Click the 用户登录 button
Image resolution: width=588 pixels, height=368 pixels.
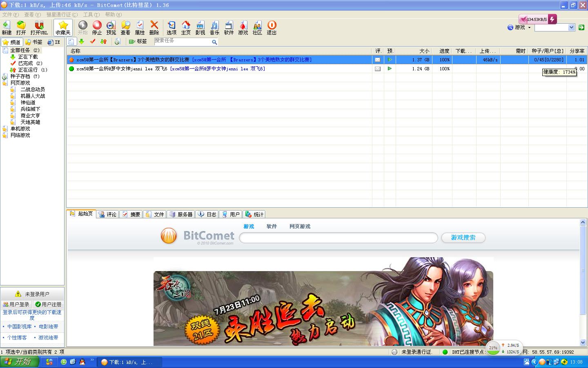(x=16, y=304)
